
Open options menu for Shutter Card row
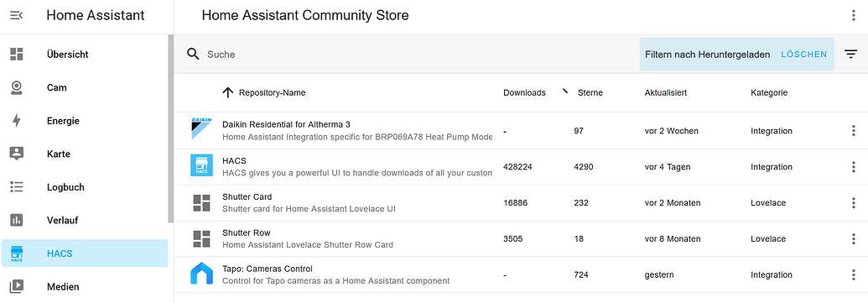853,203
